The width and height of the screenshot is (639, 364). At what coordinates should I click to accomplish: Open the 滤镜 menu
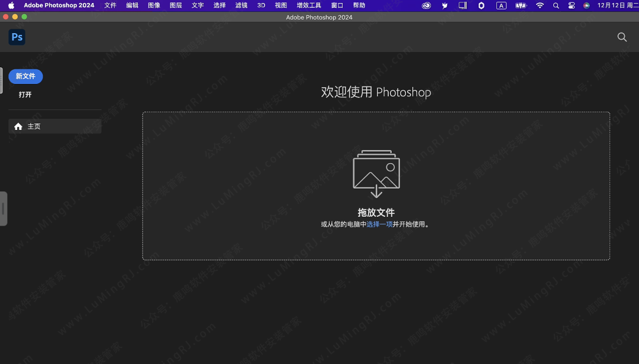point(241,5)
